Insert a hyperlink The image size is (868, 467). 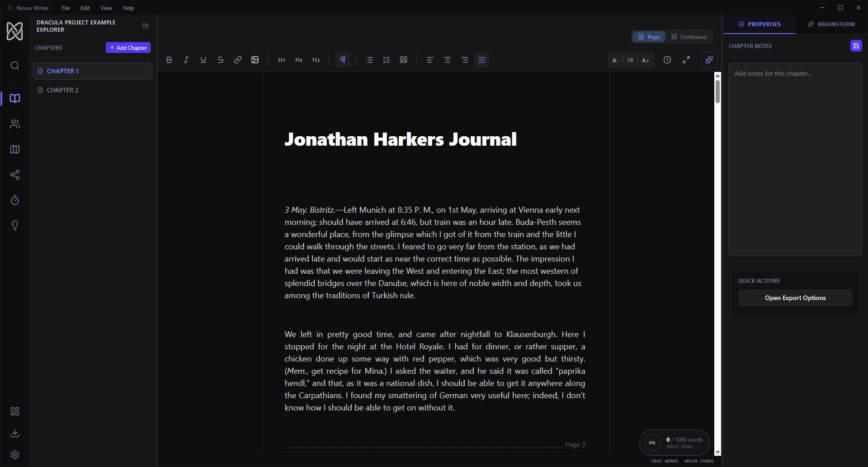coord(238,60)
